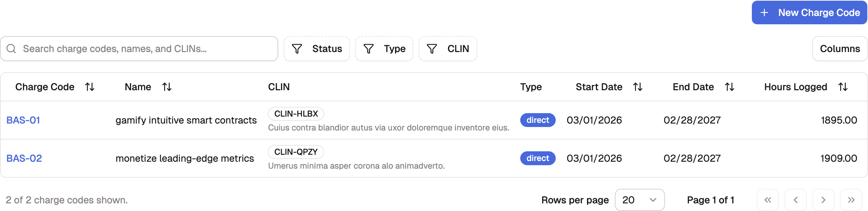Open the CLIN filter
Image resolution: width=868 pixels, height=211 pixels.
pyautogui.click(x=448, y=49)
